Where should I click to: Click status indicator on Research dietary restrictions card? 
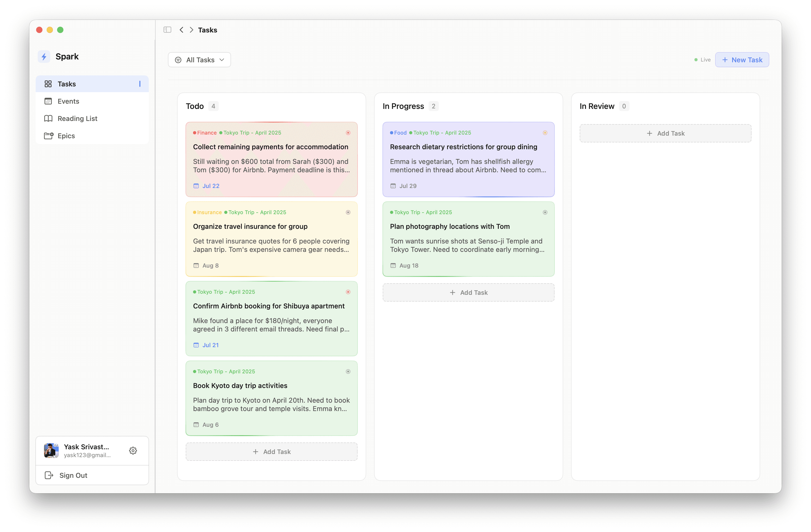click(x=545, y=133)
